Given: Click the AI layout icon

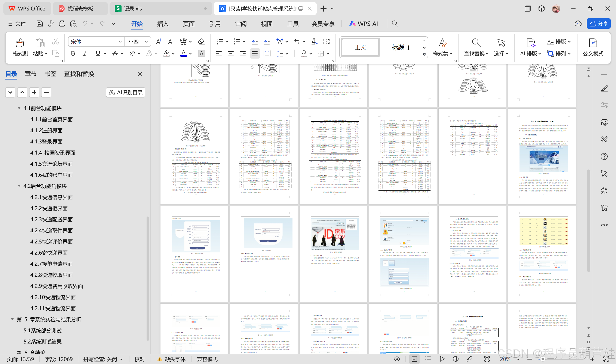Looking at the screenshot, I should [x=531, y=43].
